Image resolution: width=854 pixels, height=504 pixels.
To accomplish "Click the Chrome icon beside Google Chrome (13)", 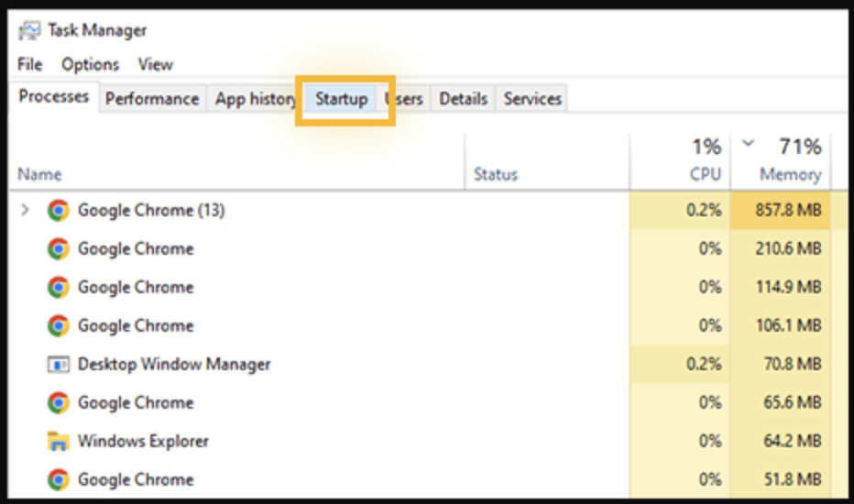I will pyautogui.click(x=59, y=211).
